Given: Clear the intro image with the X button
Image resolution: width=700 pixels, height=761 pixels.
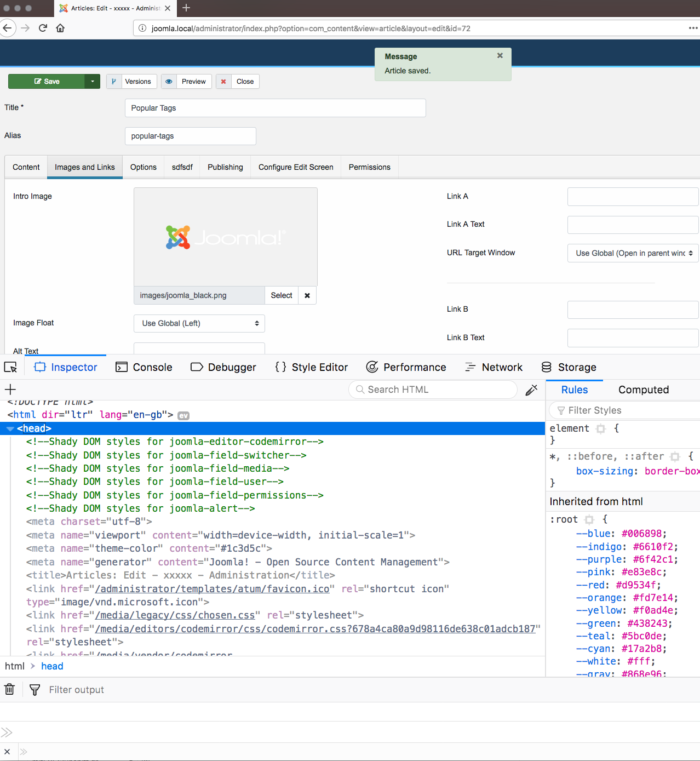Looking at the screenshot, I should (307, 295).
